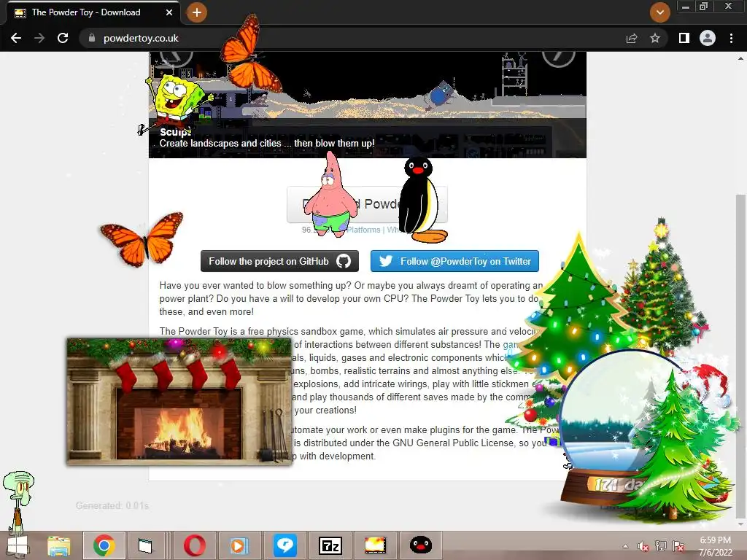The height and width of the screenshot is (560, 747).
Task: Click the Patrick Star desktop character
Action: pos(331,194)
